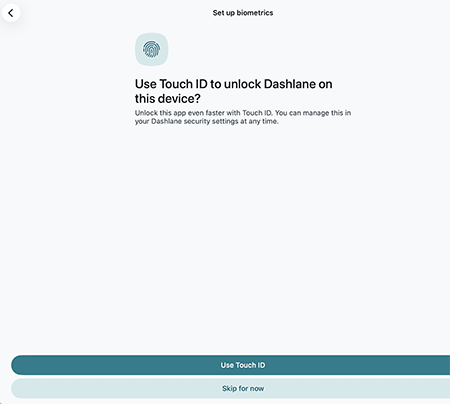450x404 pixels.
Task: Click the description text about Dashlane security settings
Action: click(243, 117)
